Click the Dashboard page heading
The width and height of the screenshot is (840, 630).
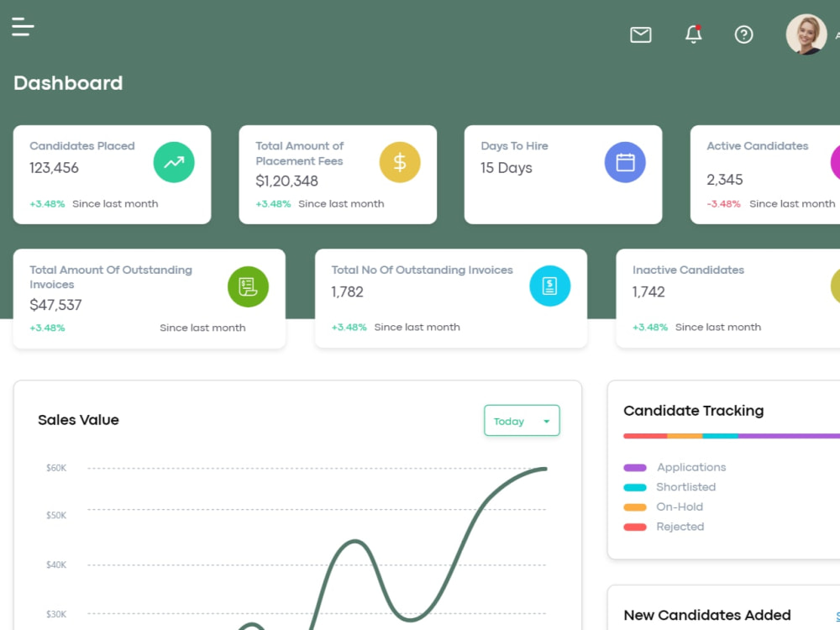click(68, 83)
